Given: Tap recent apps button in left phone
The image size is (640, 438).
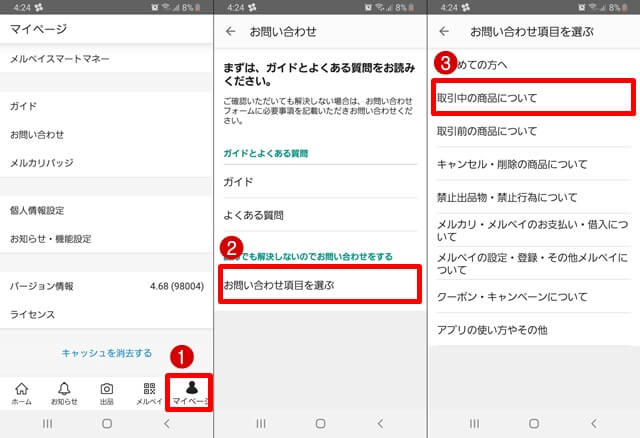Looking at the screenshot, I should point(47,424).
